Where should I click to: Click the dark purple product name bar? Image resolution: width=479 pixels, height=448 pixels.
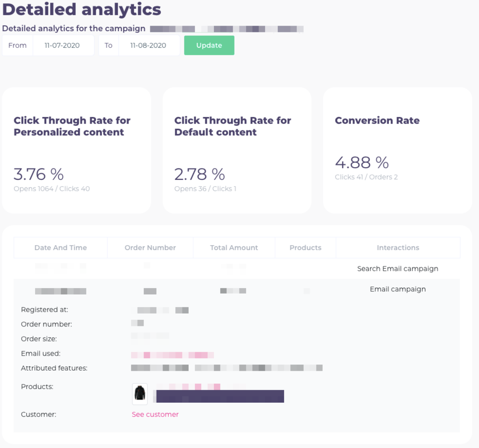(x=220, y=396)
